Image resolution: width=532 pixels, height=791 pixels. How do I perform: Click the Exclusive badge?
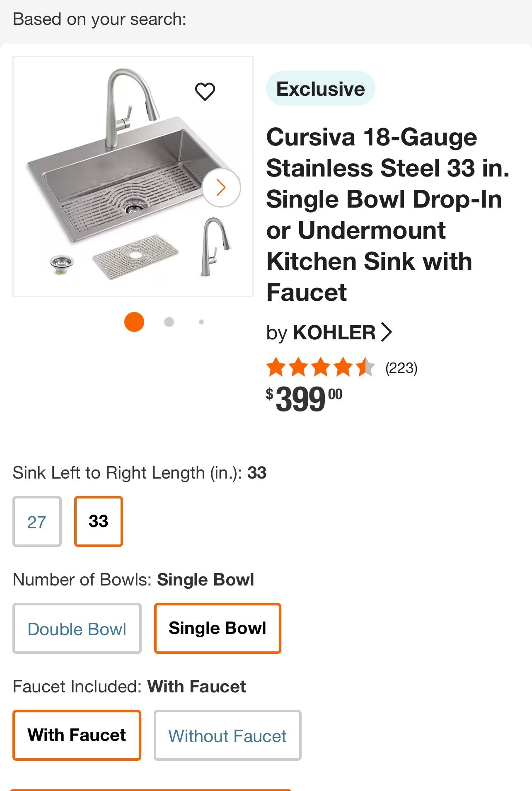[320, 89]
